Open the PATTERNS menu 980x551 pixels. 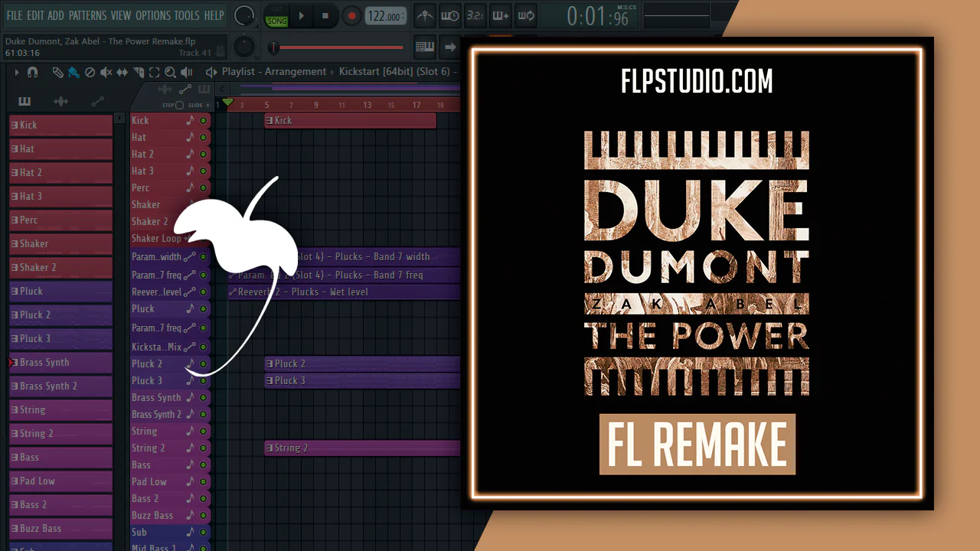click(x=87, y=15)
